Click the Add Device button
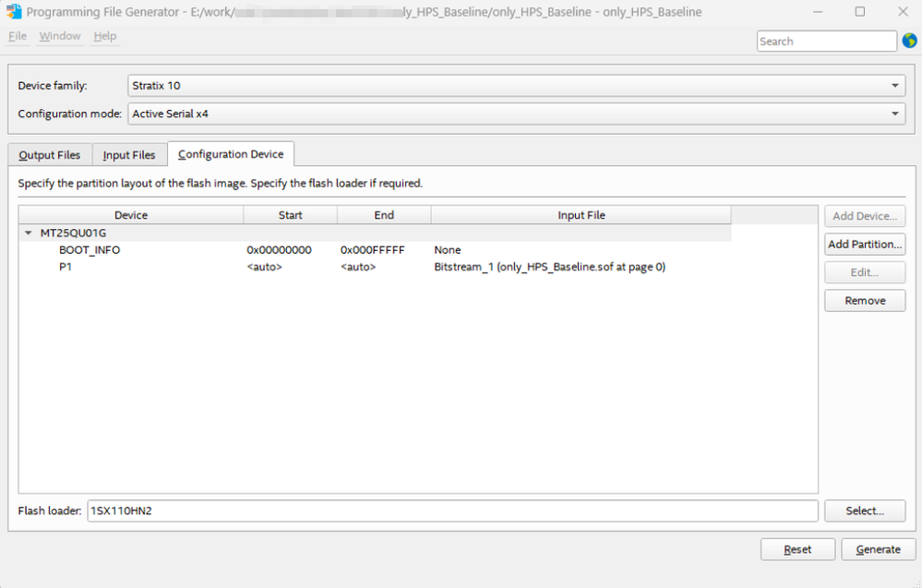The height and width of the screenshot is (588, 922). (865, 216)
